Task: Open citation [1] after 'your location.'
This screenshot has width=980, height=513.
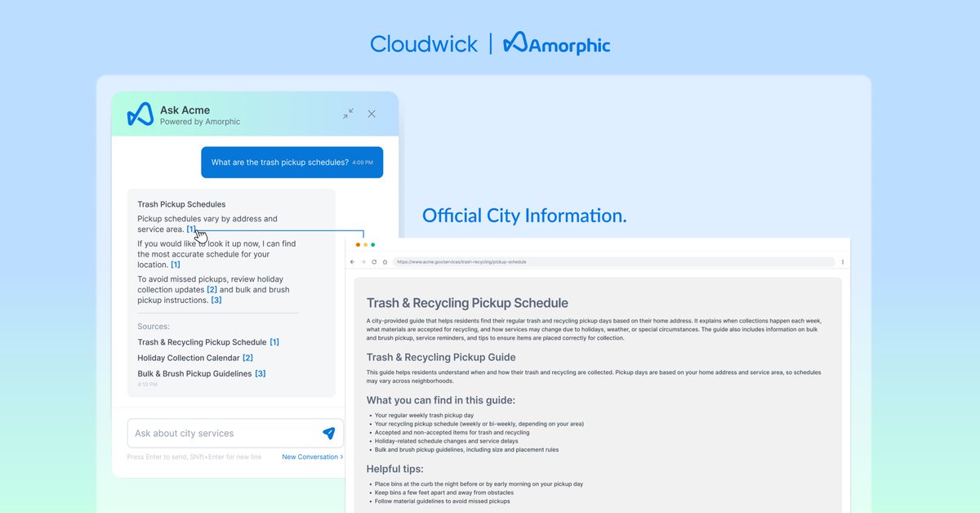Action: pos(176,265)
